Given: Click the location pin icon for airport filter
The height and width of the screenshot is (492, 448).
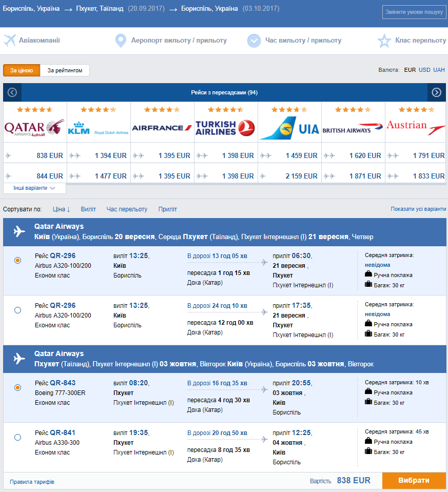Looking at the screenshot, I should [x=121, y=41].
